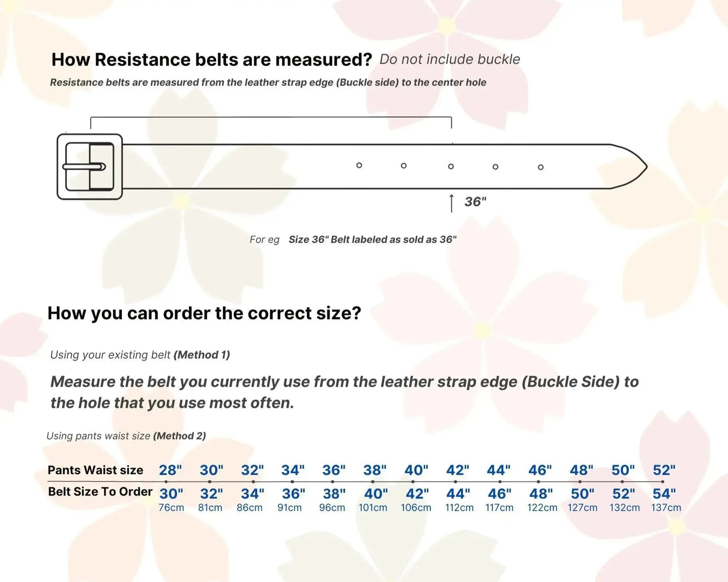Click the last belt hole near the tip

click(x=541, y=167)
